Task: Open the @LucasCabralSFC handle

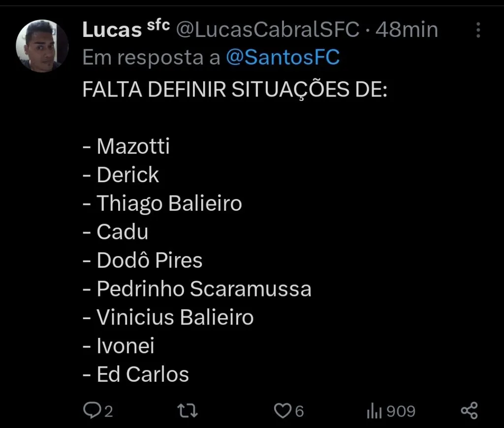Action: 268,31
